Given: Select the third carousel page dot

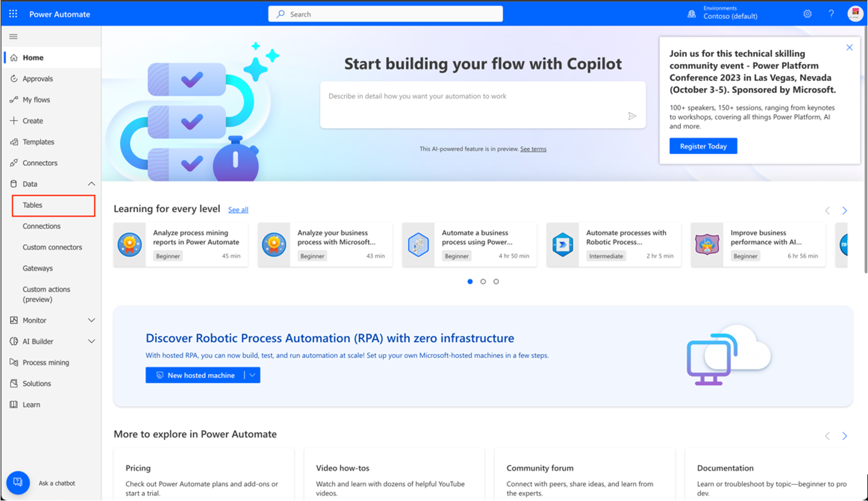Looking at the screenshot, I should point(496,282).
